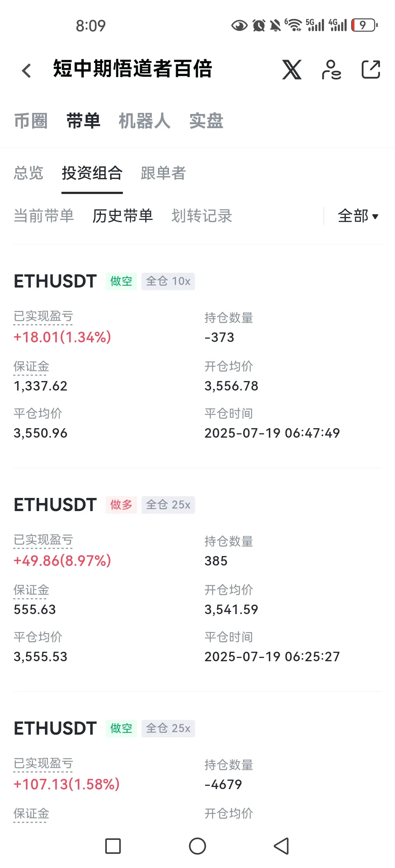The height and width of the screenshot is (868, 395).
Task: Open the 全部 filter dropdown
Action: (358, 216)
